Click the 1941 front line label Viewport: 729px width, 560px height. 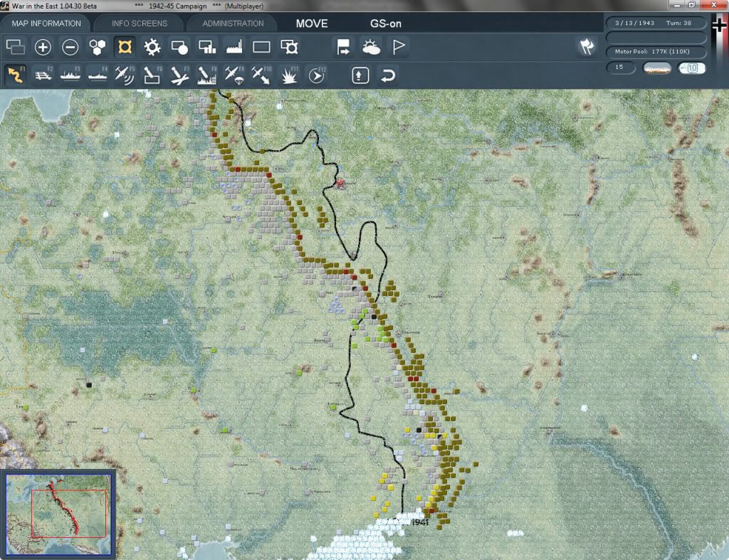pos(420,522)
